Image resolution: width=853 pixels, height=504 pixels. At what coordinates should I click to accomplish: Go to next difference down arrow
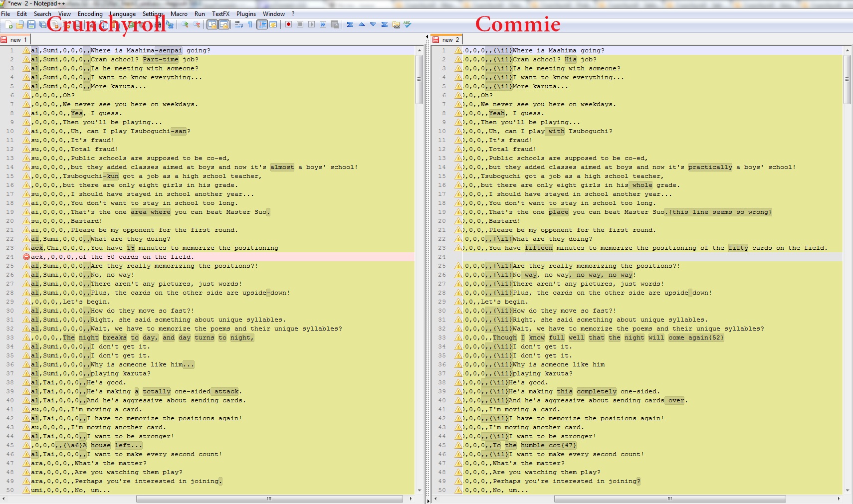pos(373,24)
